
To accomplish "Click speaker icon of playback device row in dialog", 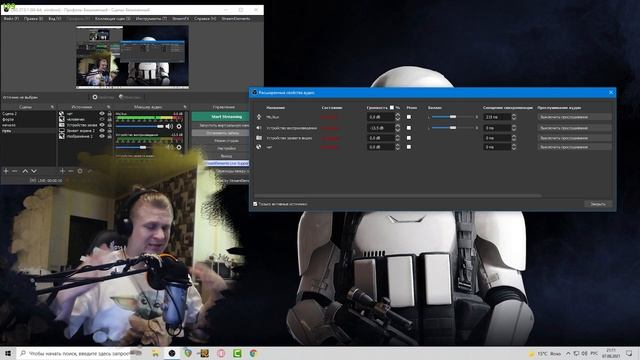I will pyautogui.click(x=259, y=128).
